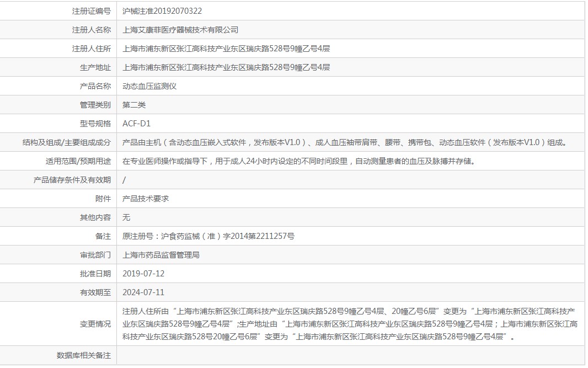Select the value 无 in 其他内容 row
This screenshot has width=588, height=368.
126,217
